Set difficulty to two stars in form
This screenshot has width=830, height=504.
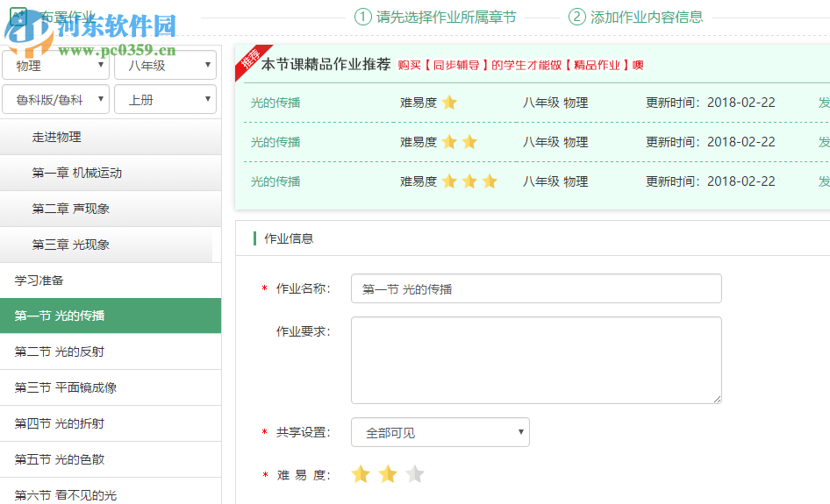click(x=388, y=474)
